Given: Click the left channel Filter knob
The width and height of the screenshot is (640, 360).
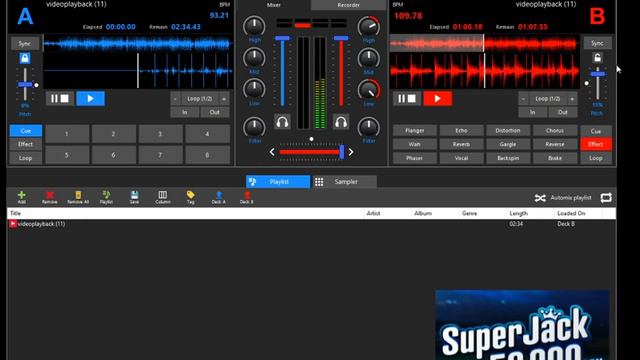Looking at the screenshot, I should pos(254,127).
